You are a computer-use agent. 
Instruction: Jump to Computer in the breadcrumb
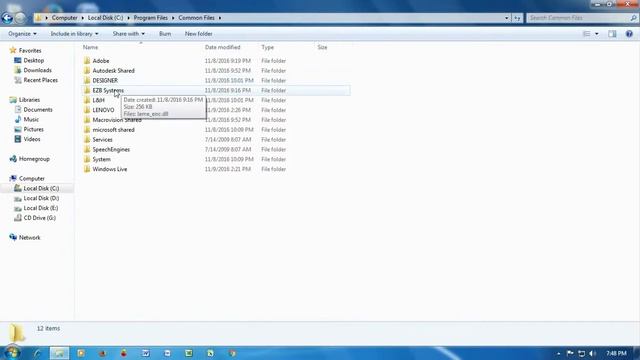click(64, 18)
